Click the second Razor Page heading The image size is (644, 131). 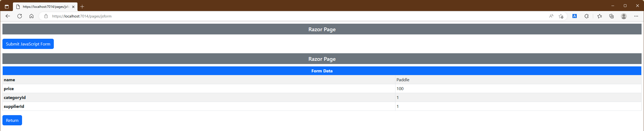point(322,59)
